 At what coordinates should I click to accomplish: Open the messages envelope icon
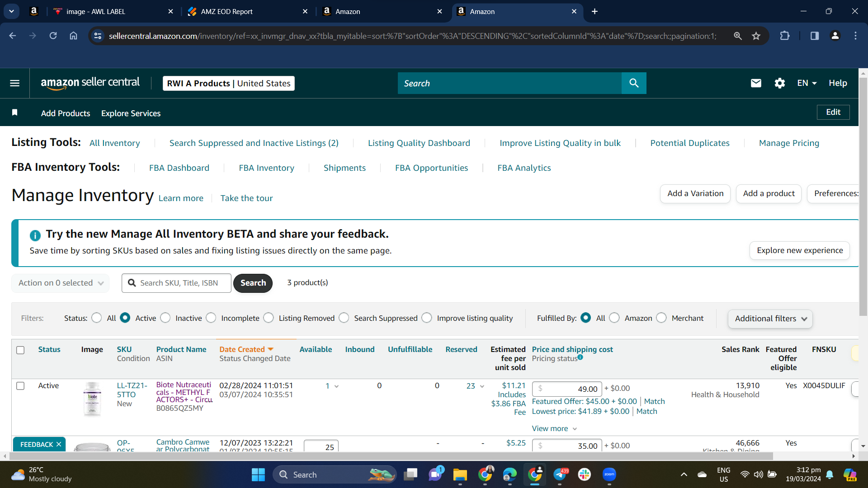tap(756, 83)
